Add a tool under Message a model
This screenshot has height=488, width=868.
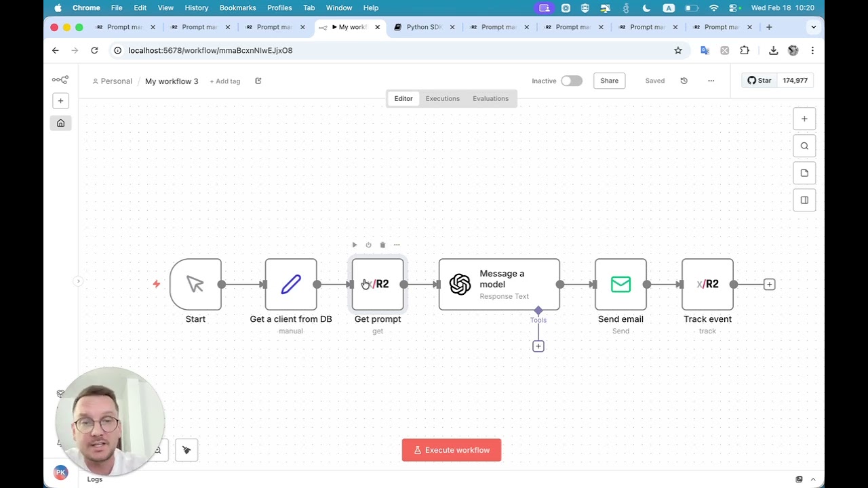coord(538,346)
